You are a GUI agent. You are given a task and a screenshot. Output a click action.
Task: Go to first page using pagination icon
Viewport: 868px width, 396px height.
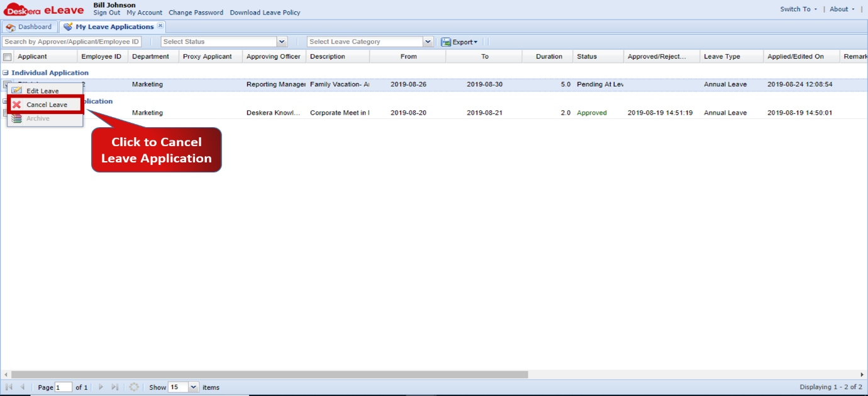9,387
